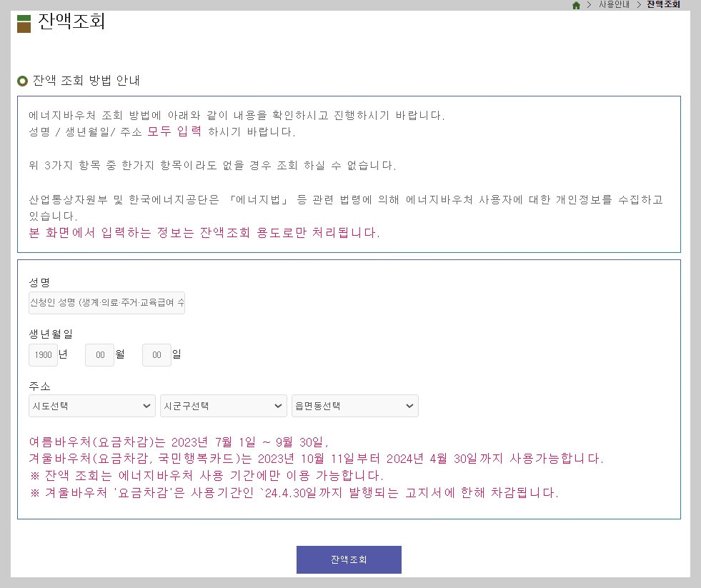Viewport: 701px width, 588px height.
Task: Click the day (일) input field
Action: (156, 354)
